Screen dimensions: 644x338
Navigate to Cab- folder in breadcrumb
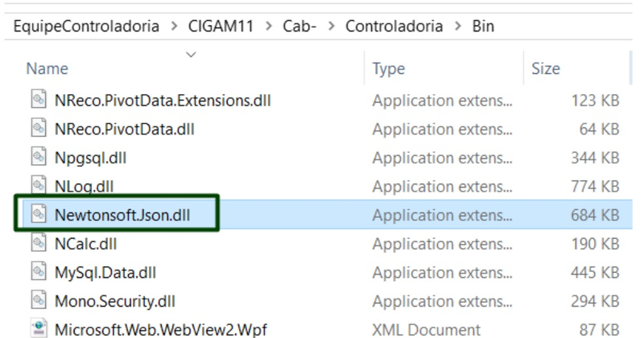click(x=299, y=27)
